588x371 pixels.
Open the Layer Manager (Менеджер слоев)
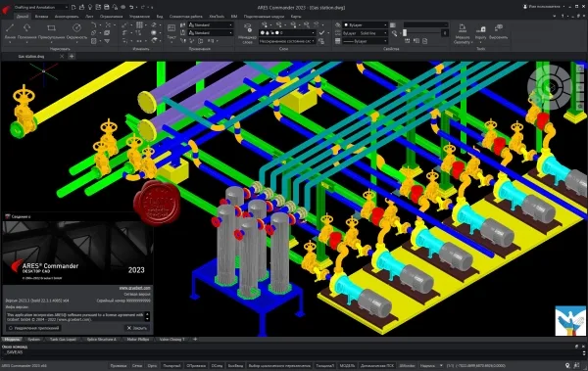click(248, 33)
